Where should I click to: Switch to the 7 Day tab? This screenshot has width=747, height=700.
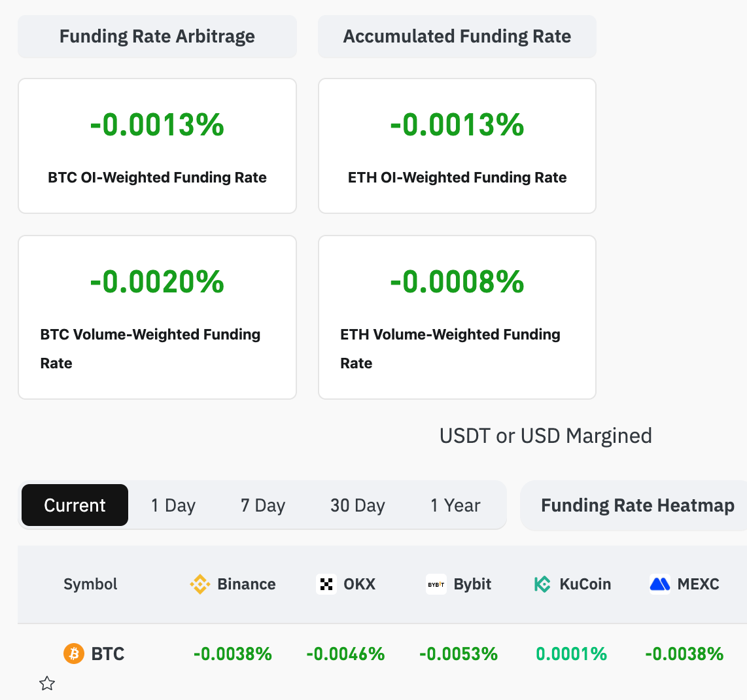pyautogui.click(x=263, y=505)
